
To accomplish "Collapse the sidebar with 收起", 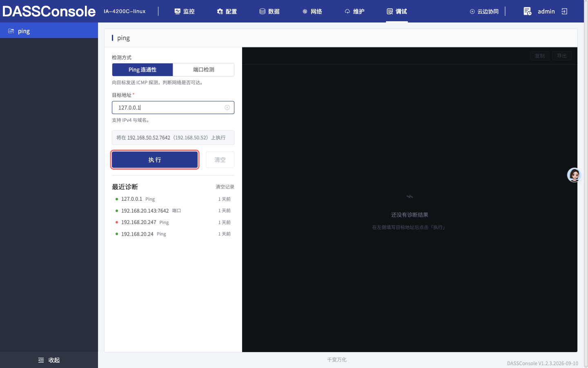I will (49, 360).
